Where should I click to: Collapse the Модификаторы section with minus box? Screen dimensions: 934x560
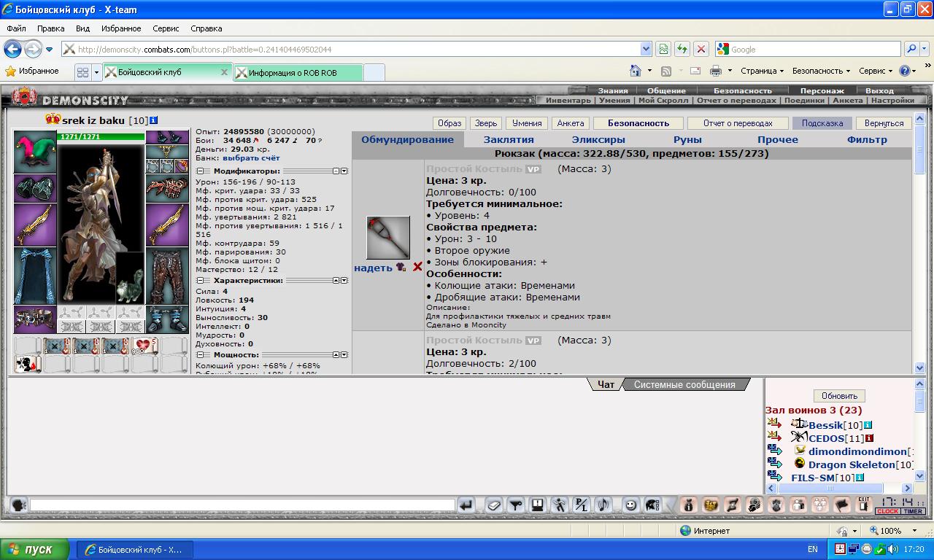click(x=199, y=171)
